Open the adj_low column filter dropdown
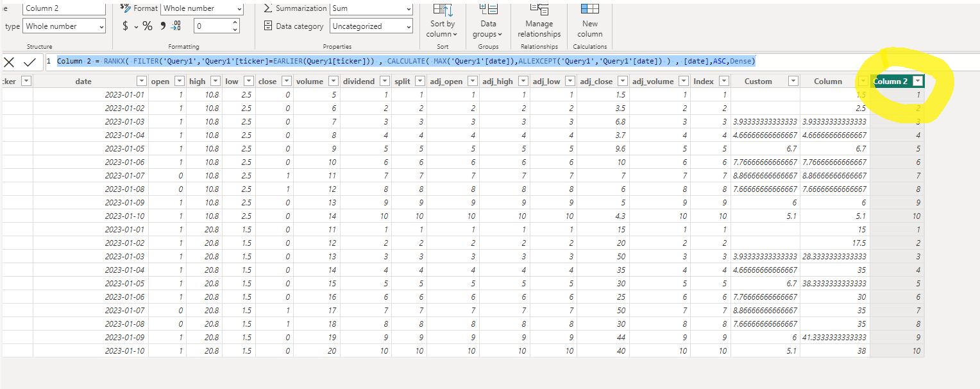 570,81
